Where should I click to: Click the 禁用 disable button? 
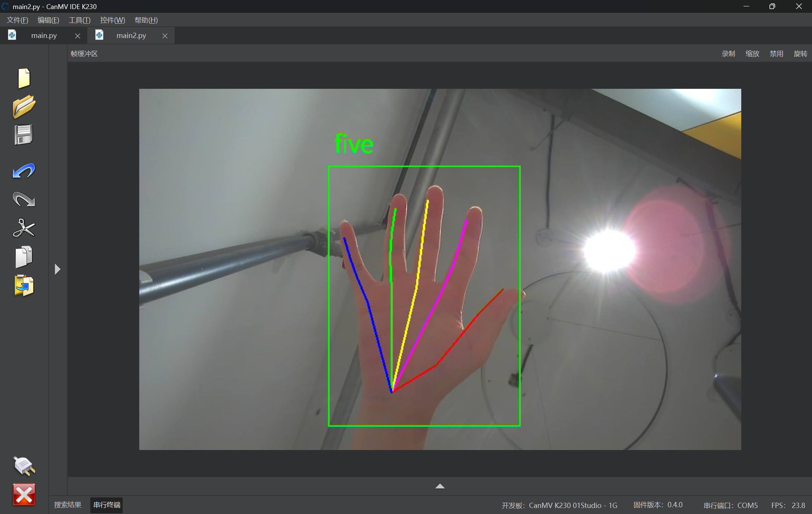(x=776, y=53)
